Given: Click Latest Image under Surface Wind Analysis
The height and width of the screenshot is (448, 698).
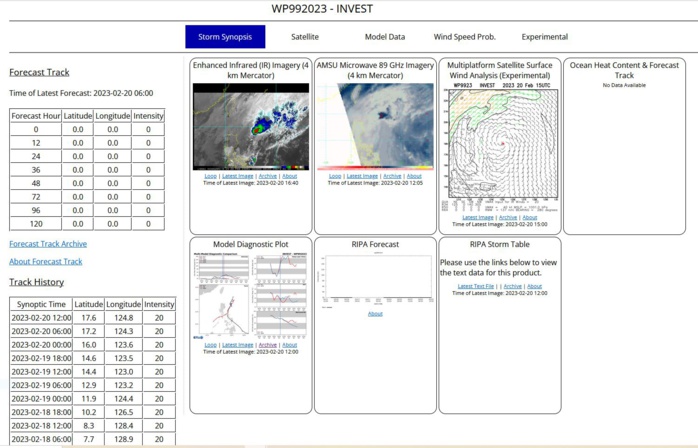Looking at the screenshot, I should click(477, 217).
